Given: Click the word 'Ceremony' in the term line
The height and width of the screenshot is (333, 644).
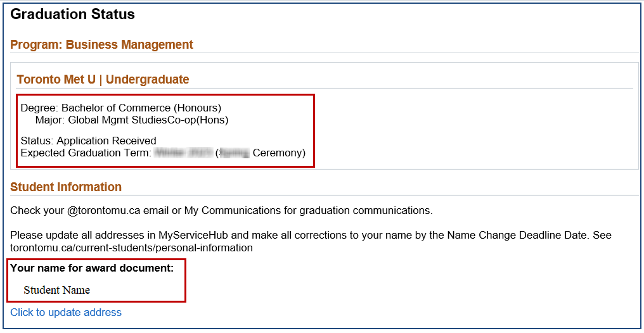Looking at the screenshot, I should [x=278, y=153].
